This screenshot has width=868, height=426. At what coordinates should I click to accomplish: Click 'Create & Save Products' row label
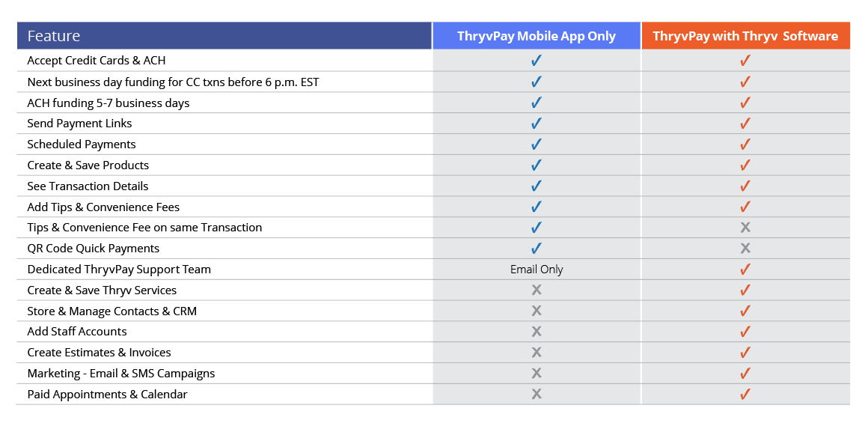(x=88, y=165)
